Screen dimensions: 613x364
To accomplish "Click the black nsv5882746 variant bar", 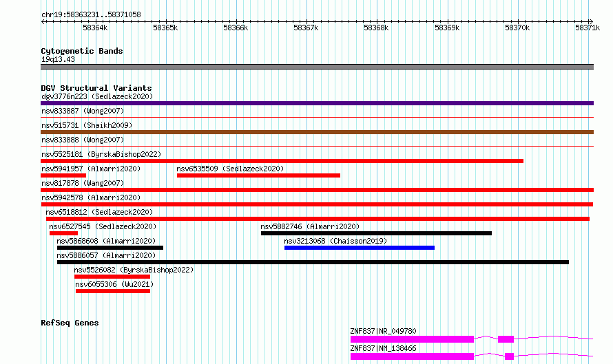I will click(376, 233).
